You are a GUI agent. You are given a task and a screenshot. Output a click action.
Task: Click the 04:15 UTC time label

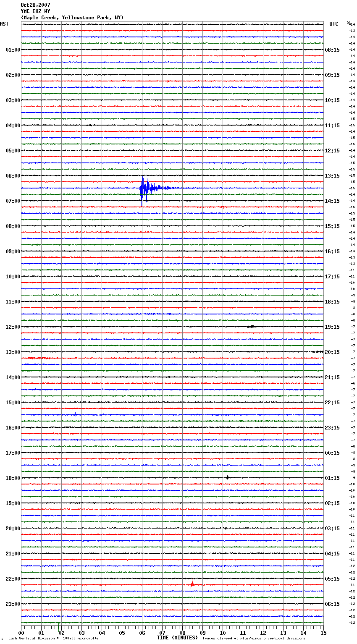[x=332, y=554]
